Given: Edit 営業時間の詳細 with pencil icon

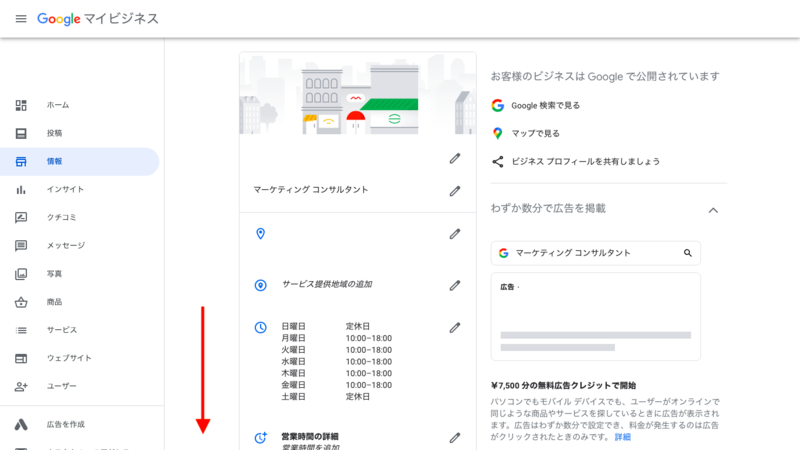Looking at the screenshot, I should (x=455, y=438).
